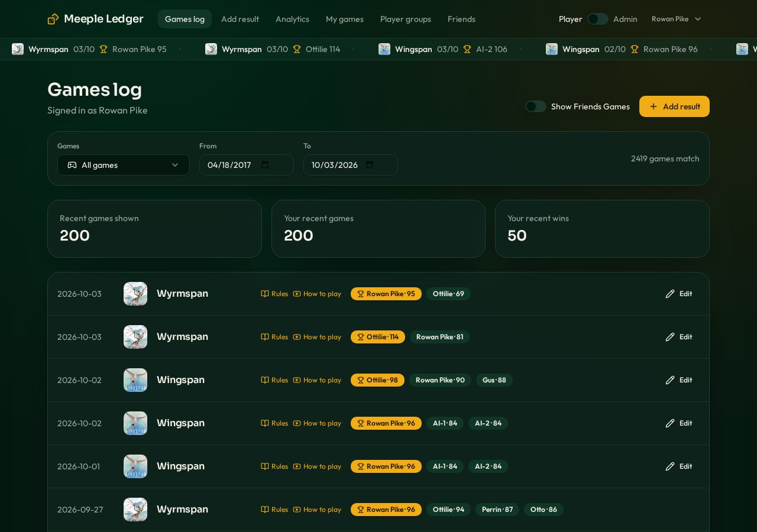Open calendar picker in From date field

click(x=265, y=165)
